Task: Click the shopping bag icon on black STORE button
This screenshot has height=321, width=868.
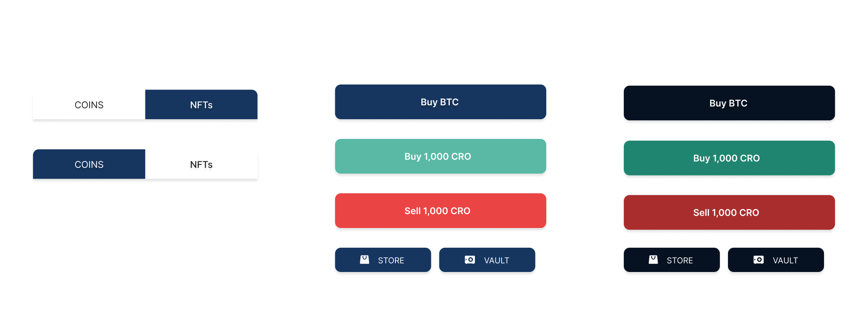Action: [653, 259]
